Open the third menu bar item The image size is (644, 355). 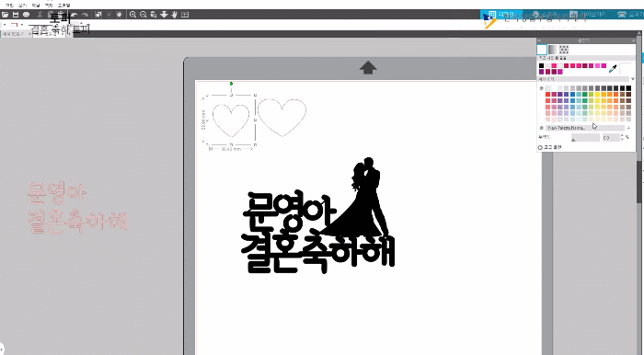(x=36, y=6)
